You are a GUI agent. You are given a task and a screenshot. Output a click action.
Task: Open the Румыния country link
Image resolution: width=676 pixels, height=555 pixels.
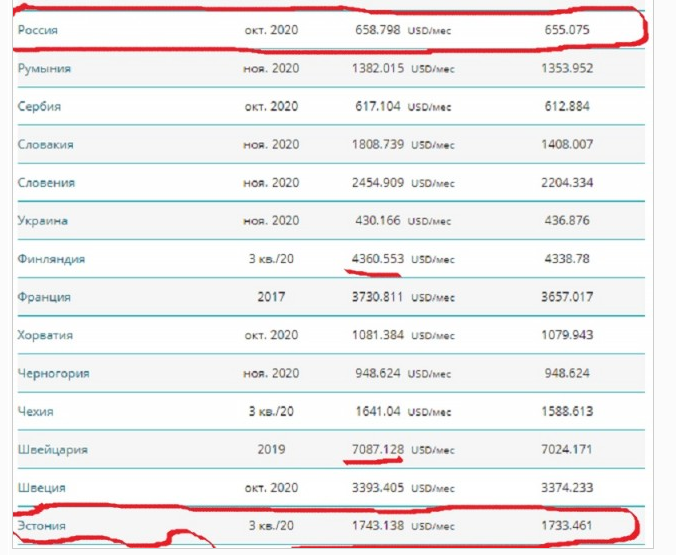(x=44, y=69)
